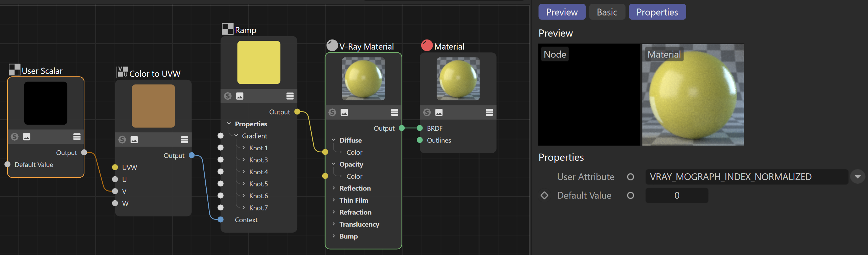Expand the Refraction group in V-Ray Material

[334, 212]
